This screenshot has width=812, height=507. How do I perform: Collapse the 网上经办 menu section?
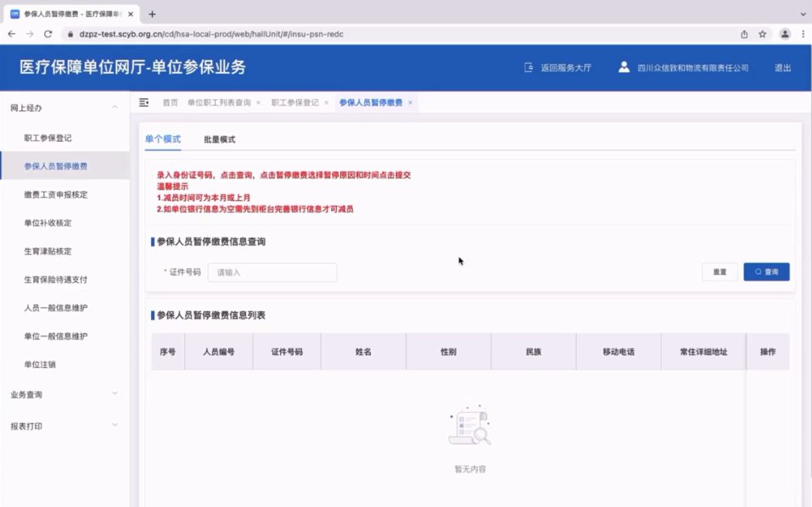pyautogui.click(x=115, y=108)
